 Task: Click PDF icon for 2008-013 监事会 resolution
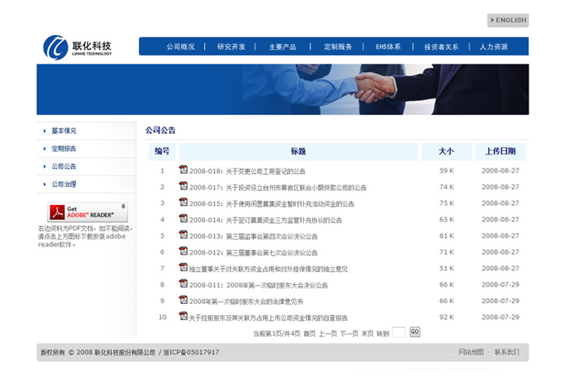tap(184, 235)
